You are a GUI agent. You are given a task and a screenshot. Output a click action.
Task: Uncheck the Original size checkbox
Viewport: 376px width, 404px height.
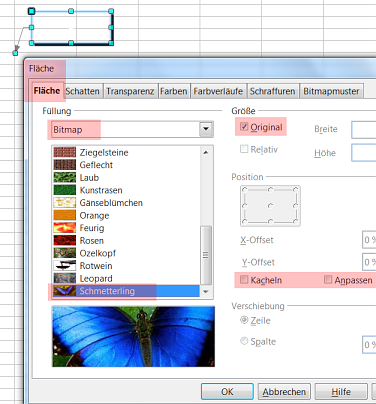tap(244, 127)
